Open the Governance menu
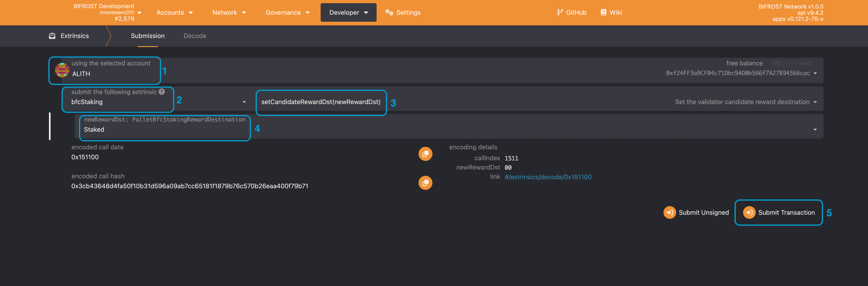868x286 pixels. tap(287, 12)
